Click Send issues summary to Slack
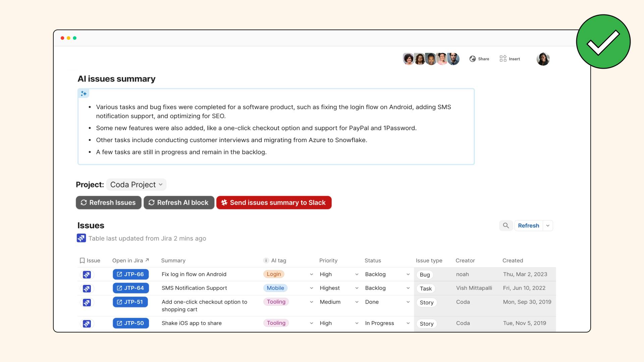644x362 pixels. click(x=274, y=202)
